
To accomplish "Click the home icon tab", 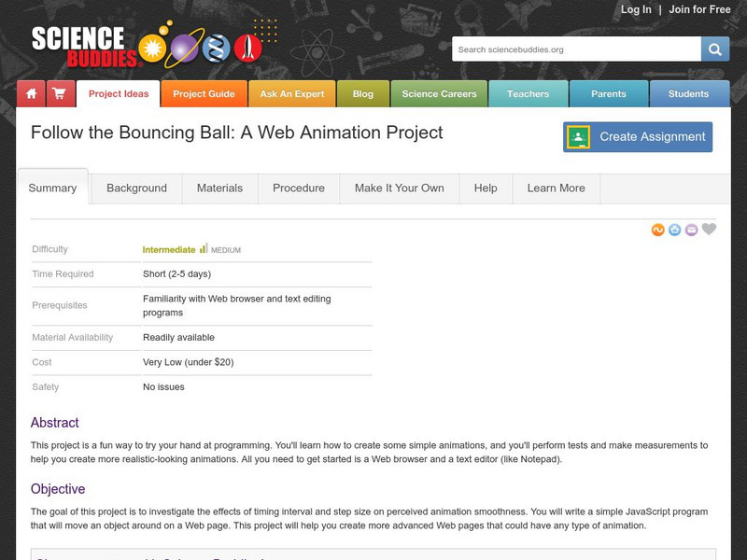I will 31,94.
